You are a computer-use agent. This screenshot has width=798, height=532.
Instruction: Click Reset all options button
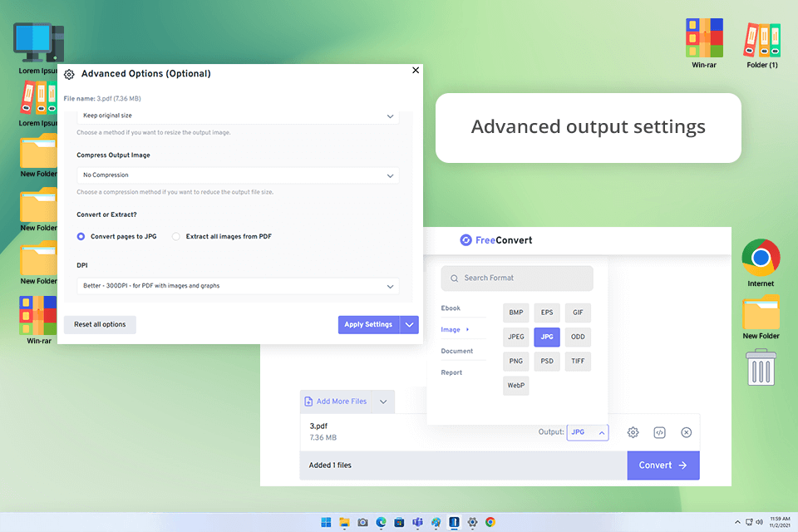point(100,324)
